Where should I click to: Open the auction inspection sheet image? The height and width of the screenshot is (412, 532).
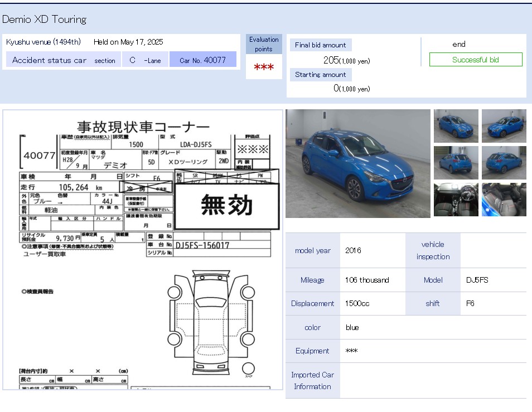143,250
